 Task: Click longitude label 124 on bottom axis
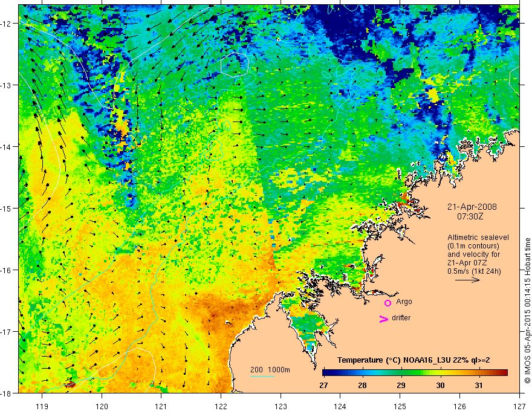click(340, 406)
